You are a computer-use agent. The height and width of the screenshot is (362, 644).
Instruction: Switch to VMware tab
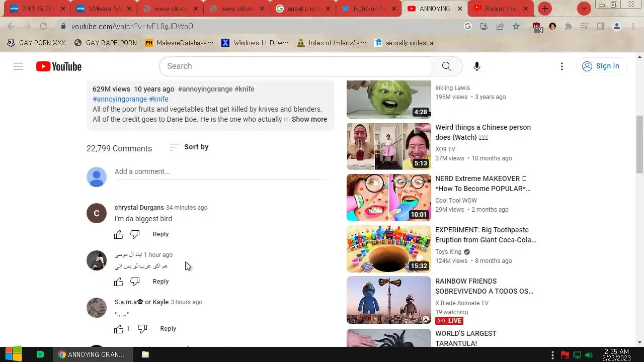point(103,9)
